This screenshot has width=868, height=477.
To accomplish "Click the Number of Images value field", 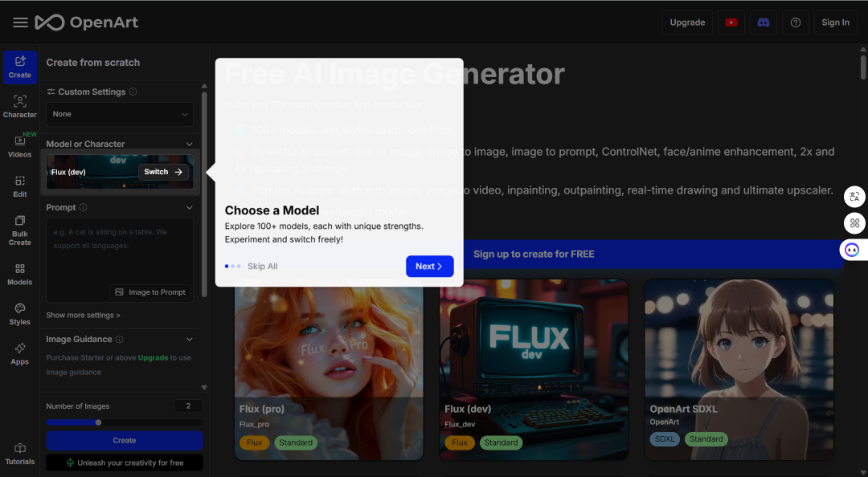I will [x=188, y=406].
